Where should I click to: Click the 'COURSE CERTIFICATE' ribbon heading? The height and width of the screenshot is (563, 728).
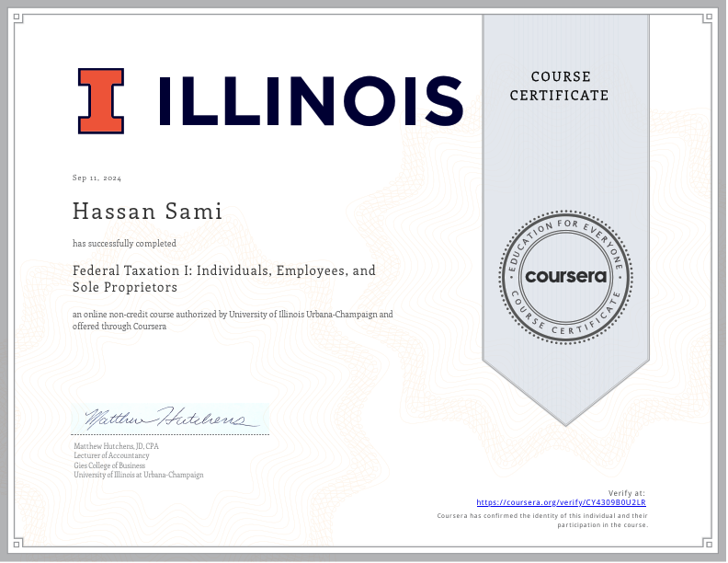(559, 86)
